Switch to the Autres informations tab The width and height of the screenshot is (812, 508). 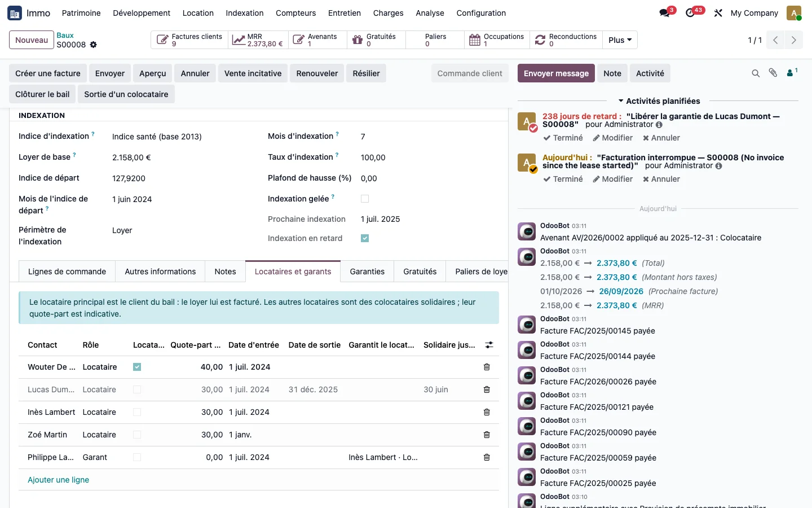coord(160,271)
